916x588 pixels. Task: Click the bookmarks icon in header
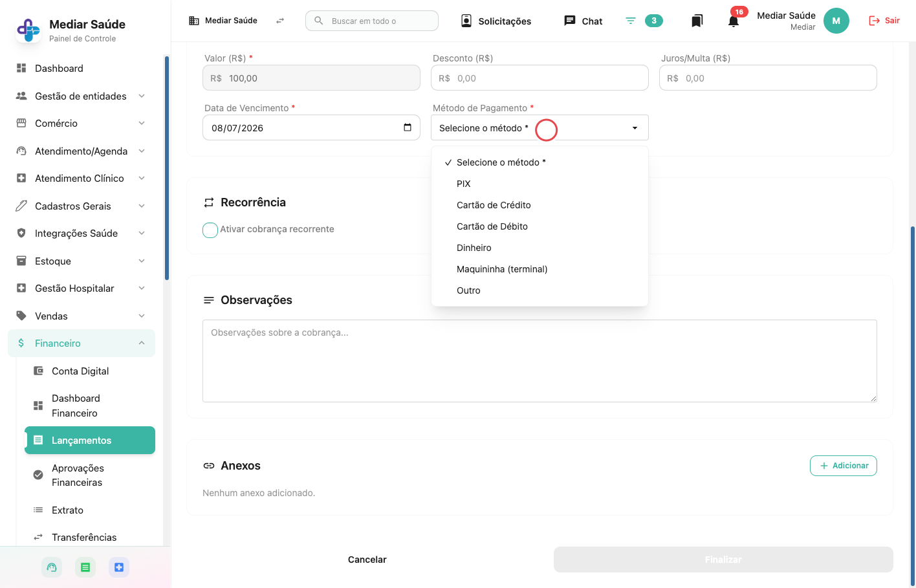[697, 21]
